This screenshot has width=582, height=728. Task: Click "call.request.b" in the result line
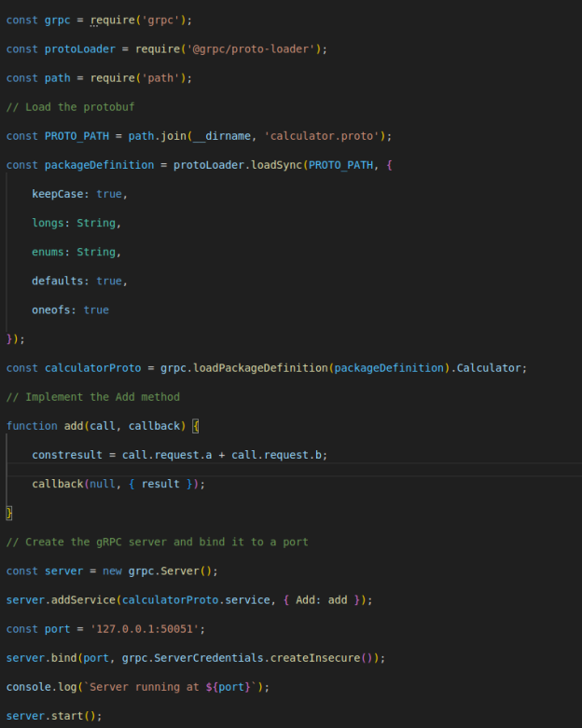click(276, 455)
